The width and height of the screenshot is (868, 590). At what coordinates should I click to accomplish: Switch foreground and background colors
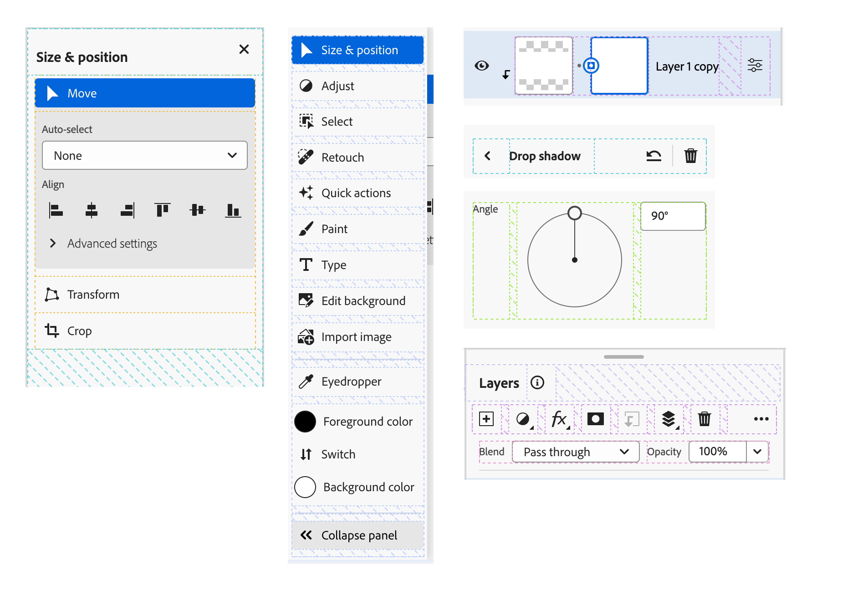click(306, 454)
